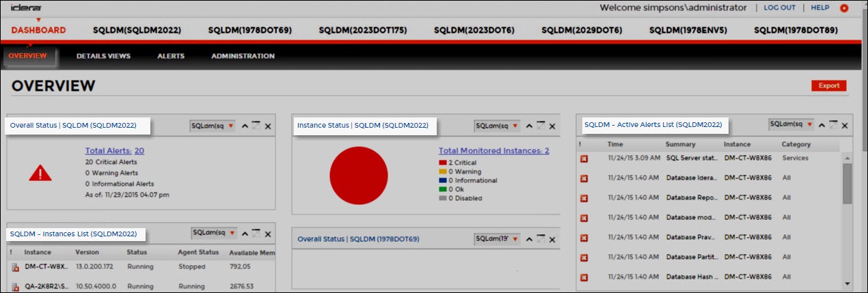868x293 pixels.
Task: Switch to SQLDM(2029DOT6) tab
Action: (x=582, y=31)
